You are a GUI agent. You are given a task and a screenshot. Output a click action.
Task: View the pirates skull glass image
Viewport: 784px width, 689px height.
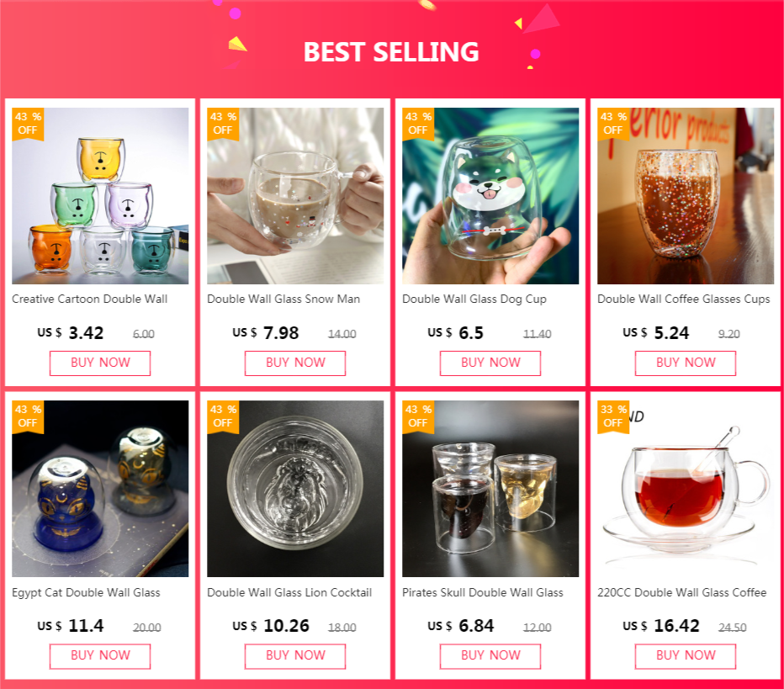click(490, 489)
